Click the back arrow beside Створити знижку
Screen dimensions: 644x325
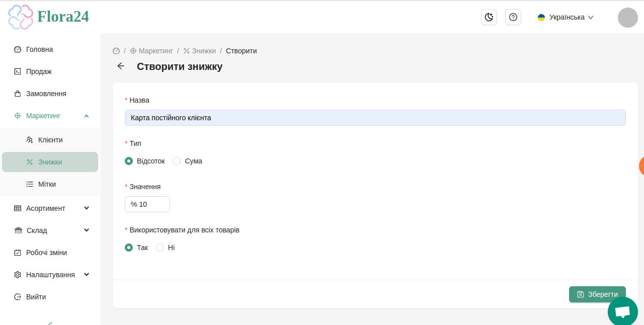[121, 66]
